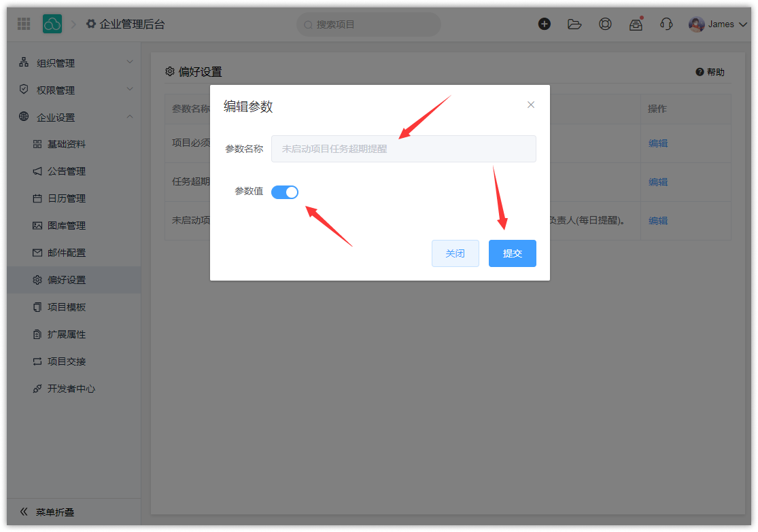Click the green cloud logo icon
Viewport: 758px width, 532px height.
click(x=52, y=24)
